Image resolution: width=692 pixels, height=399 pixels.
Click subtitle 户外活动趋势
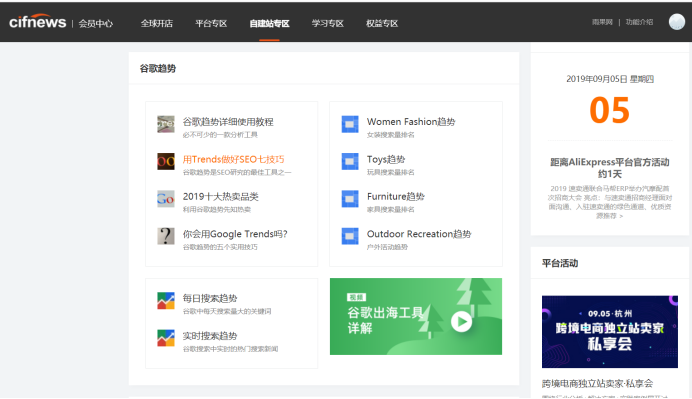pos(387,247)
